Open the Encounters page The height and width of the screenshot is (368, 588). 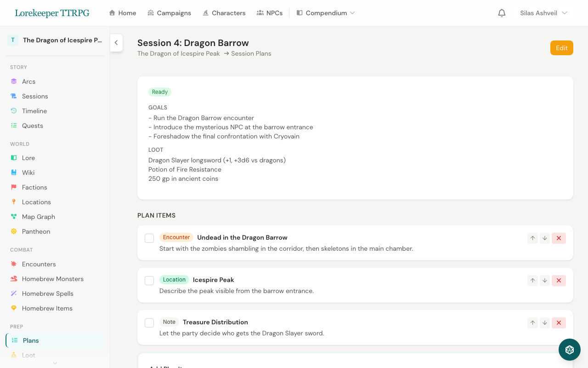pos(39,264)
